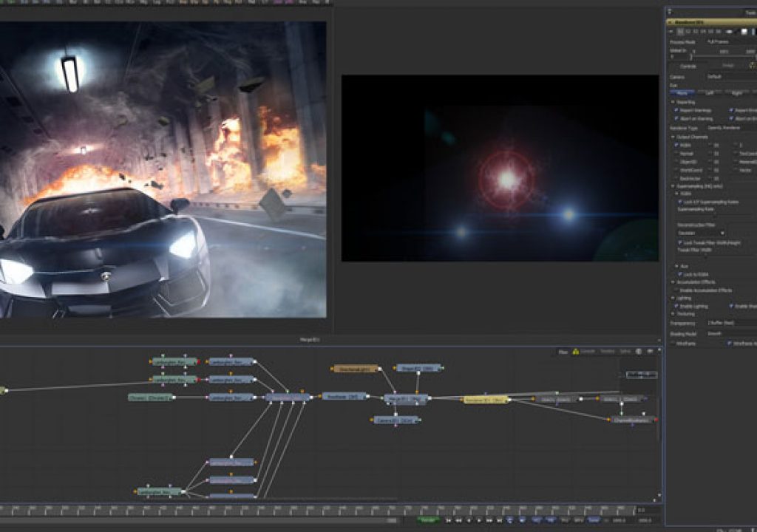Viewport: 757px width, 532px height.
Task: Step back one frame in transport controls
Action: (458, 520)
